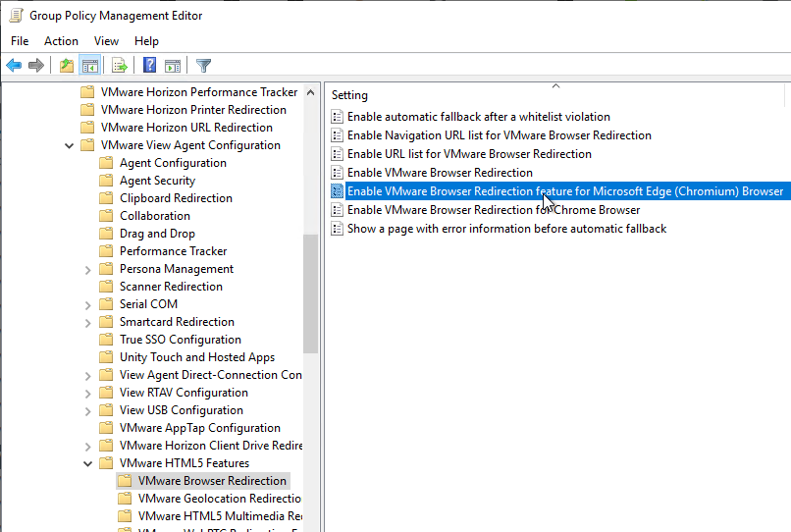791x532 pixels.
Task: Select 'Show a page with error information' setting
Action: pyautogui.click(x=507, y=229)
